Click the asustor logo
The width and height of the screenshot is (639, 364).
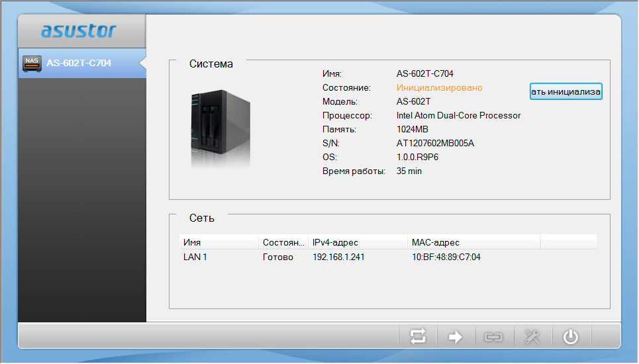click(79, 31)
